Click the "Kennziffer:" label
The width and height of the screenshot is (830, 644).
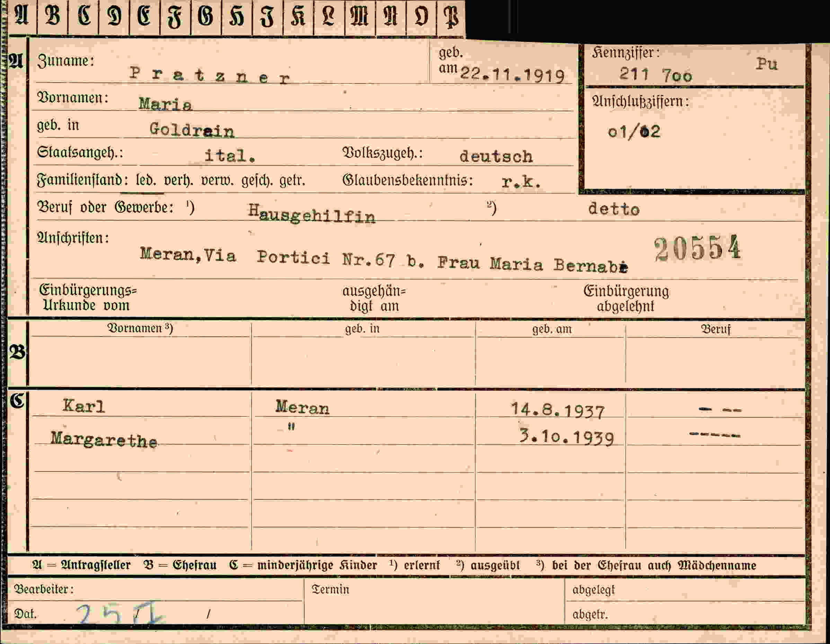coord(626,53)
